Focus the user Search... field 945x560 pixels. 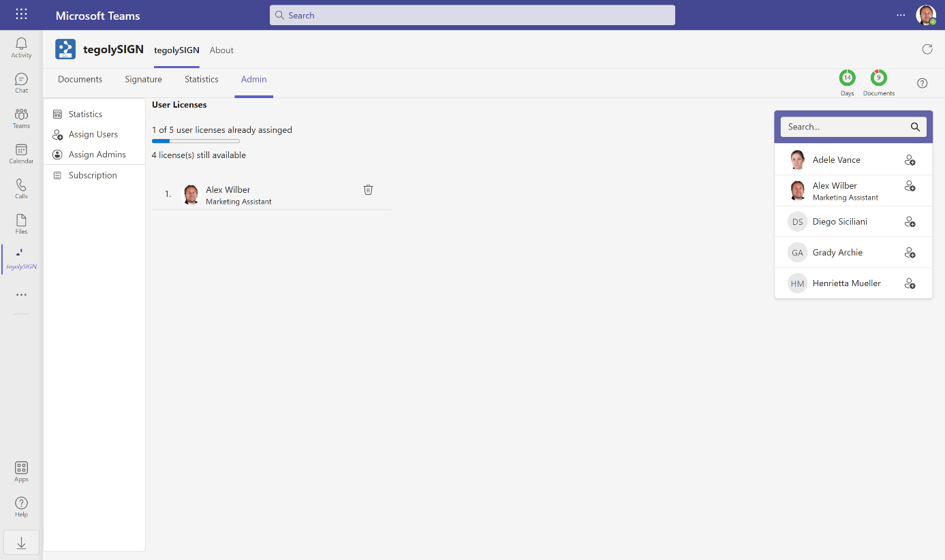(x=845, y=127)
